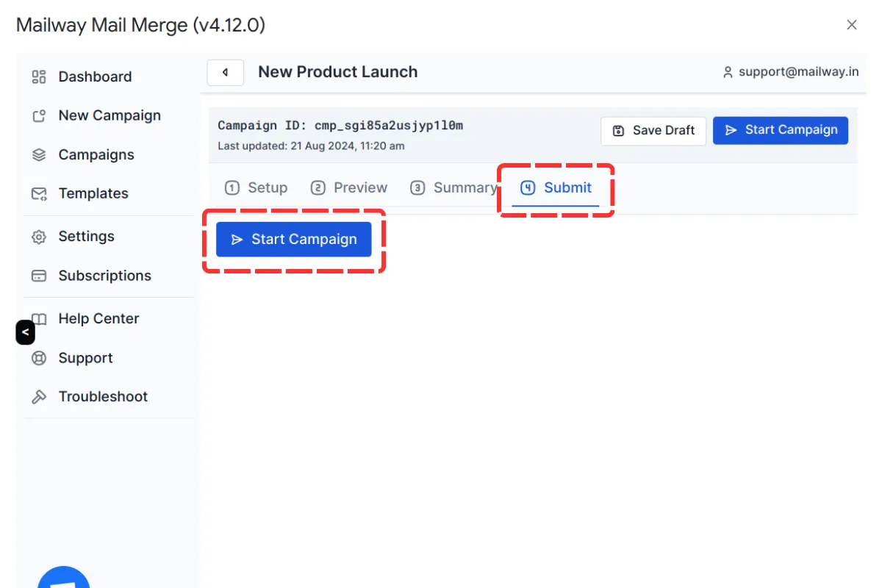Open the Preview step tab
The height and width of the screenshot is (588, 882).
point(349,188)
